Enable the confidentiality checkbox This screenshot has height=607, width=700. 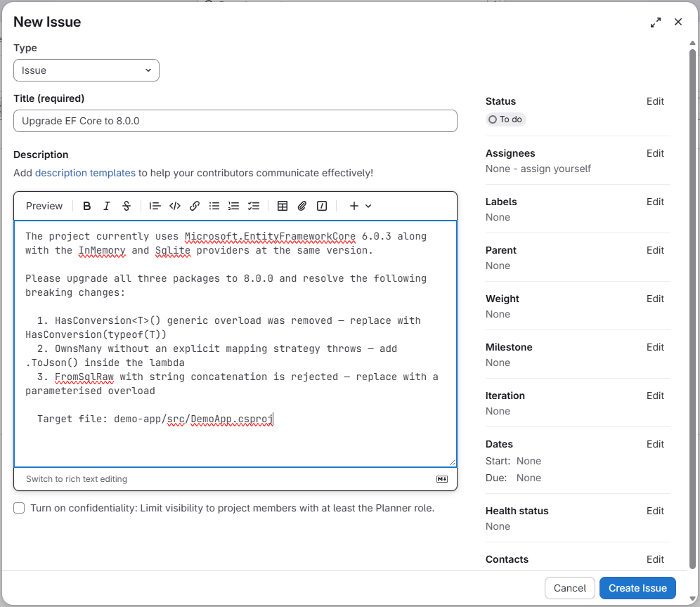[19, 508]
